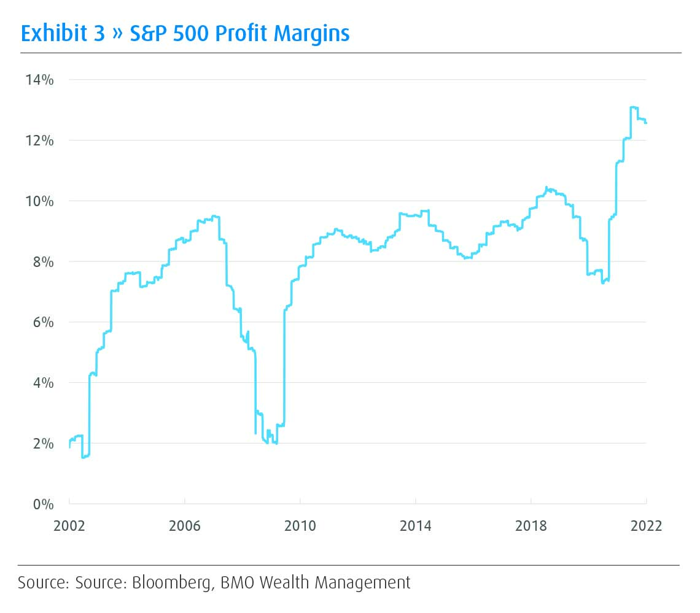Click the 2018 x-axis label
700x613 pixels.
click(531, 526)
